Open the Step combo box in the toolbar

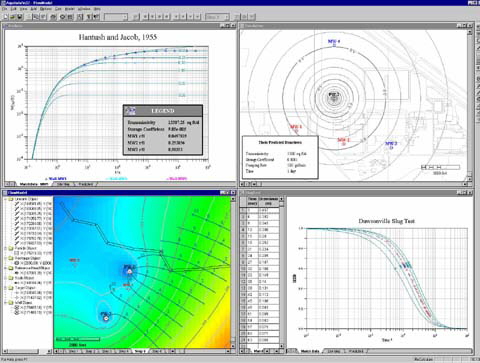click(x=217, y=16)
